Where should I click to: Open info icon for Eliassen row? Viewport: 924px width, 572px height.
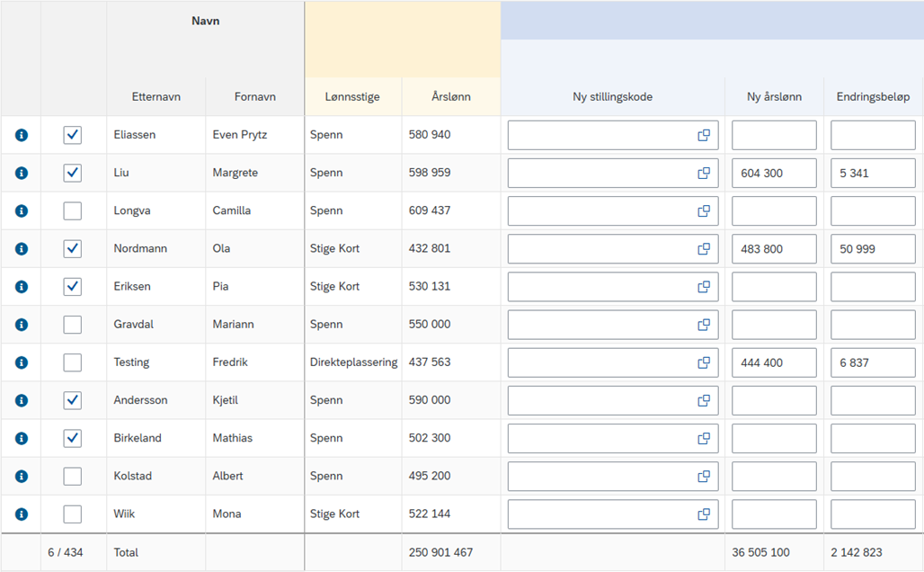pyautogui.click(x=22, y=135)
